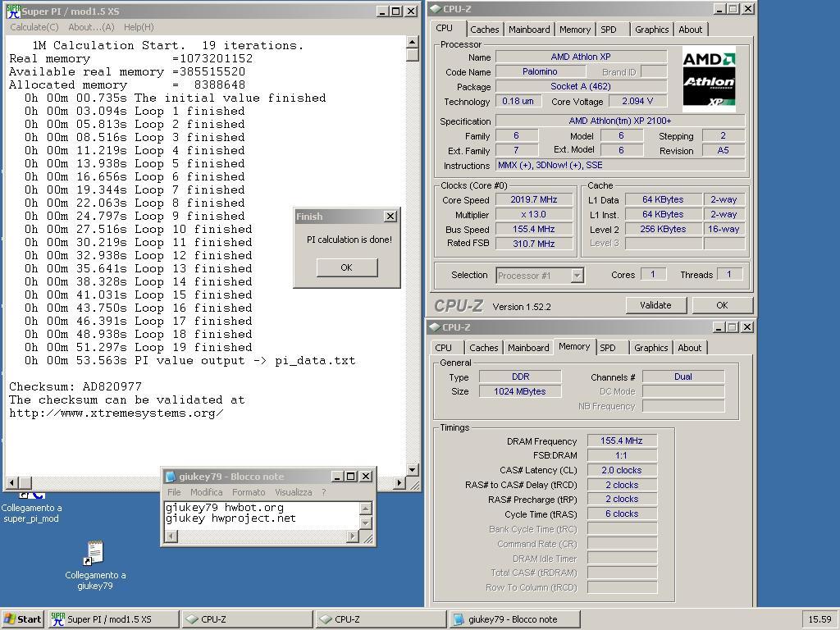Click the bottom CPU-Z window title icon

coord(435,326)
